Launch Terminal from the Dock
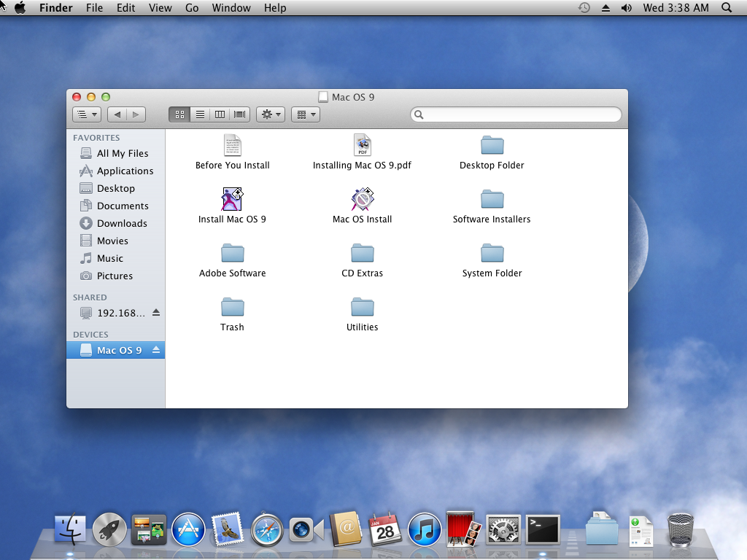Image resolution: width=747 pixels, height=560 pixels. pyautogui.click(x=543, y=529)
